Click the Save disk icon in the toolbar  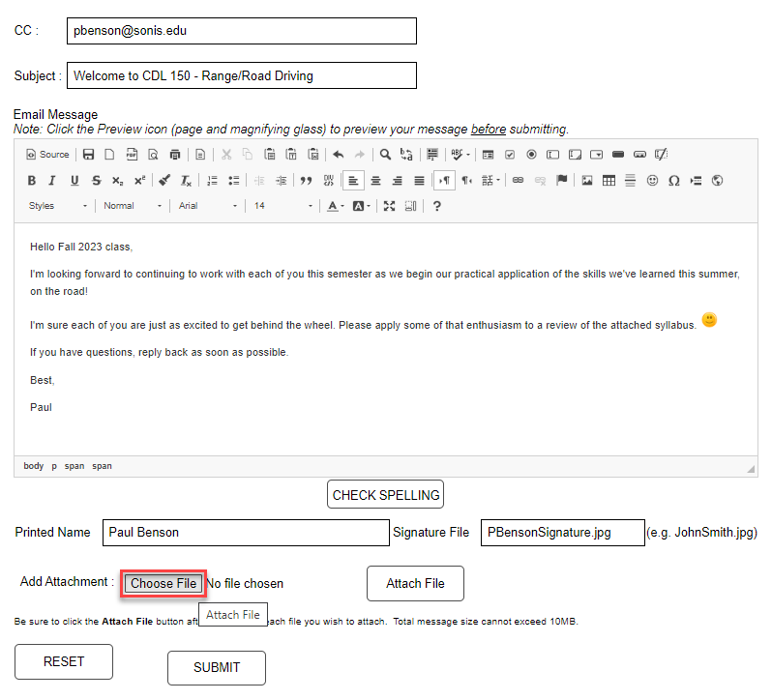pos(88,155)
